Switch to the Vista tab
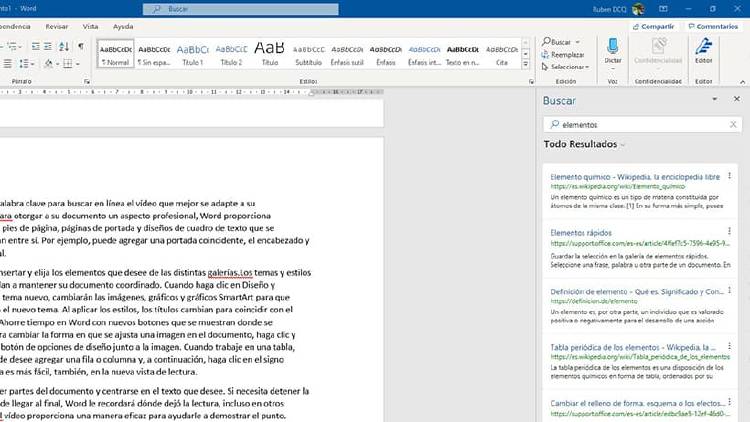Viewport: 750px width, 422px height. (x=90, y=26)
